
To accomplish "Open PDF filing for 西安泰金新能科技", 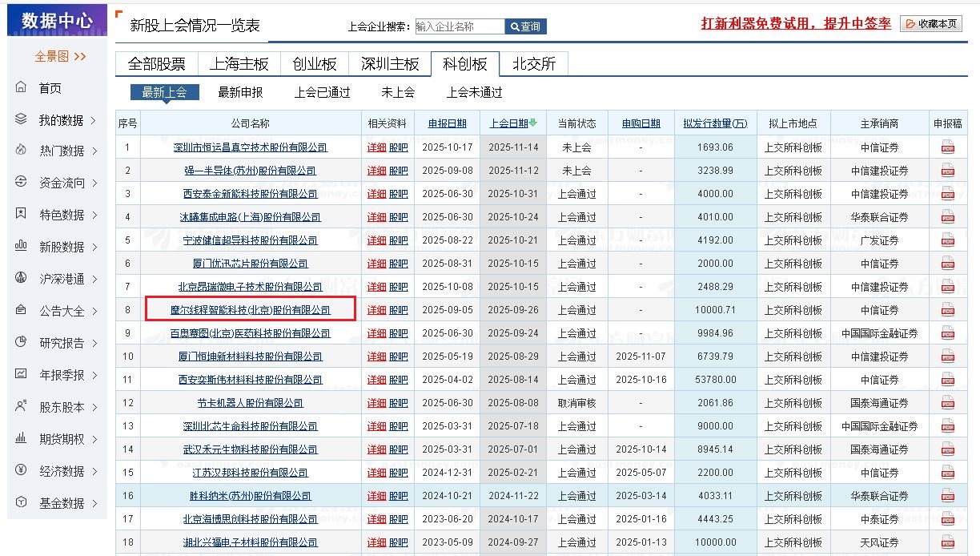I will click(x=948, y=194).
